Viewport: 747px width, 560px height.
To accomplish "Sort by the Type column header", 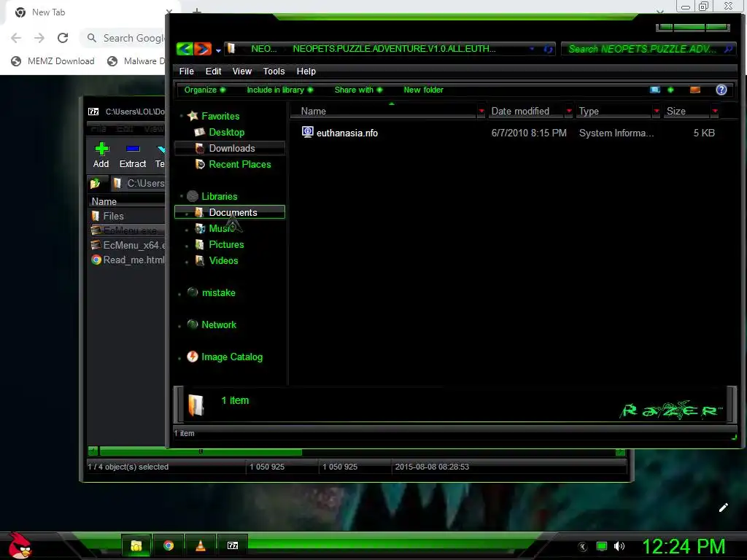I will 614,111.
